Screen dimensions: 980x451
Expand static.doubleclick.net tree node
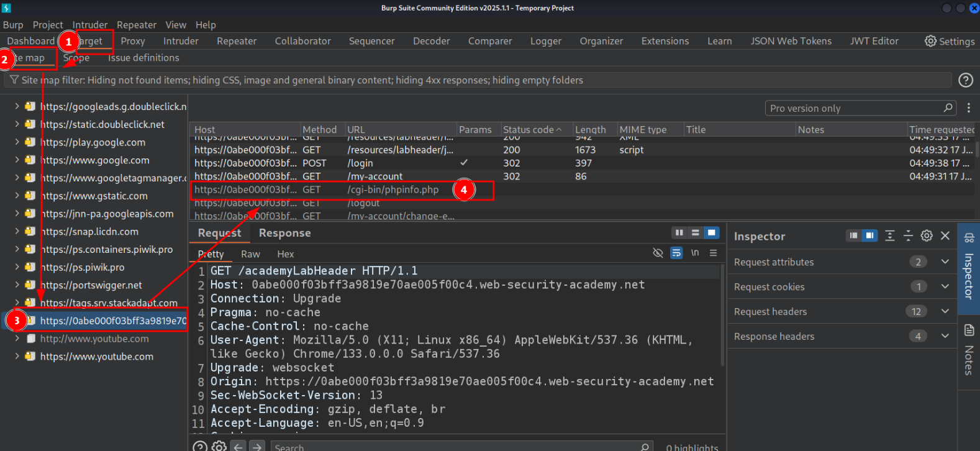point(17,124)
